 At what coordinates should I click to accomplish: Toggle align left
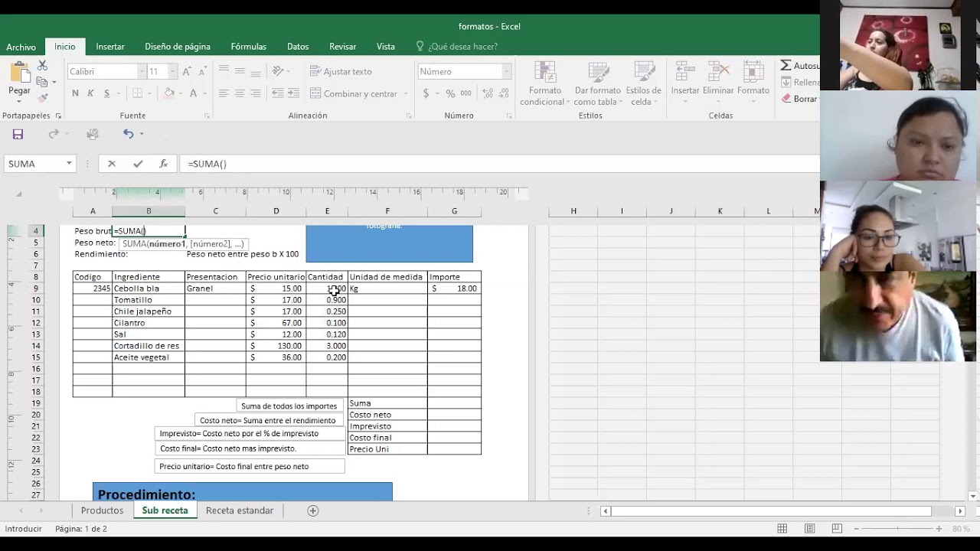pyautogui.click(x=224, y=93)
